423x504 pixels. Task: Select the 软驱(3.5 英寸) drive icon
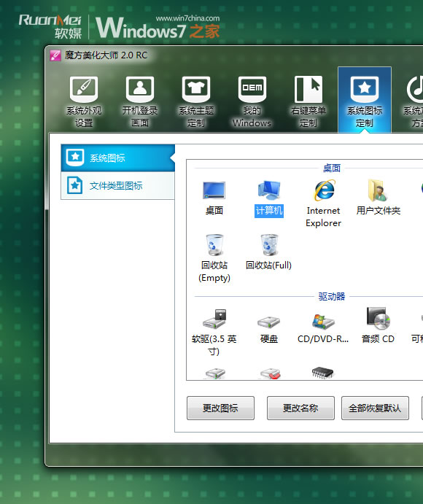pyautogui.click(x=214, y=332)
